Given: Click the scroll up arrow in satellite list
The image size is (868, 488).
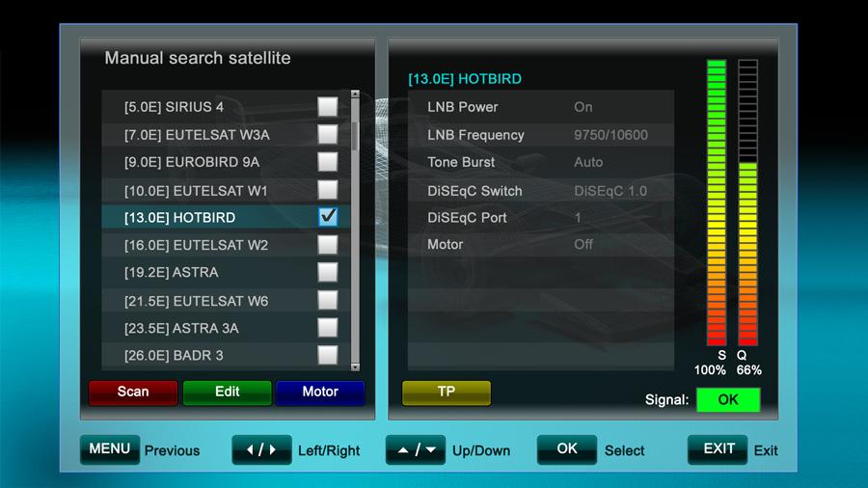Looking at the screenshot, I should pos(355,95).
